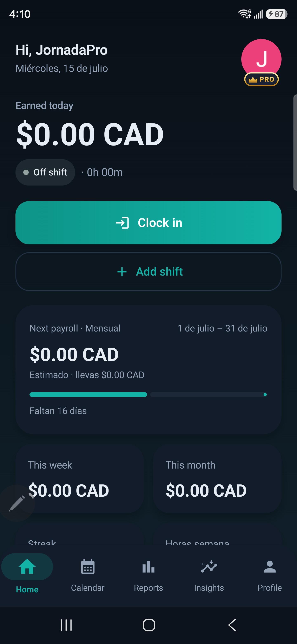
Task: Open the Calendar tab icon
Action: coord(88,567)
